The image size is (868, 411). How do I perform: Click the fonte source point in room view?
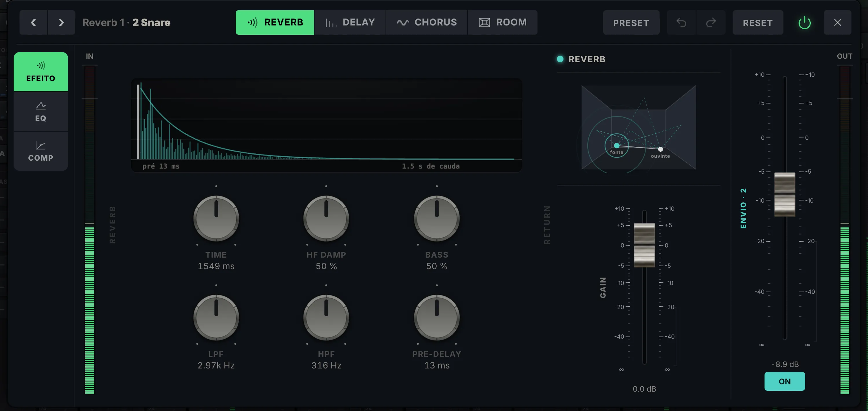coord(617,146)
